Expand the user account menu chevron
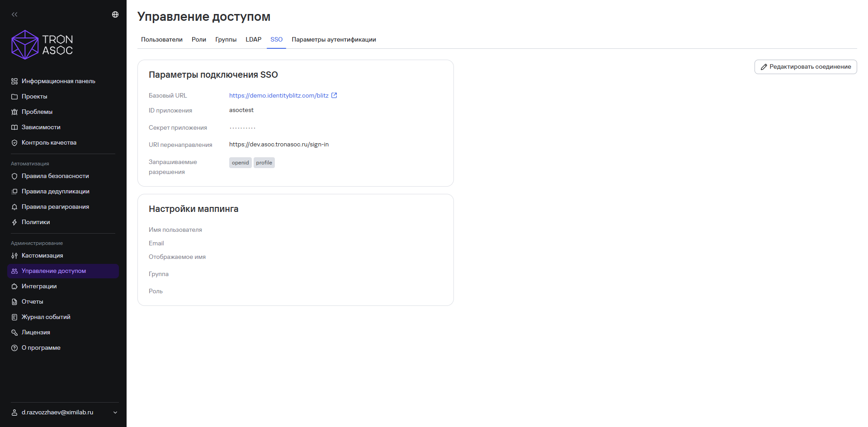The image size is (868, 427). point(115,413)
